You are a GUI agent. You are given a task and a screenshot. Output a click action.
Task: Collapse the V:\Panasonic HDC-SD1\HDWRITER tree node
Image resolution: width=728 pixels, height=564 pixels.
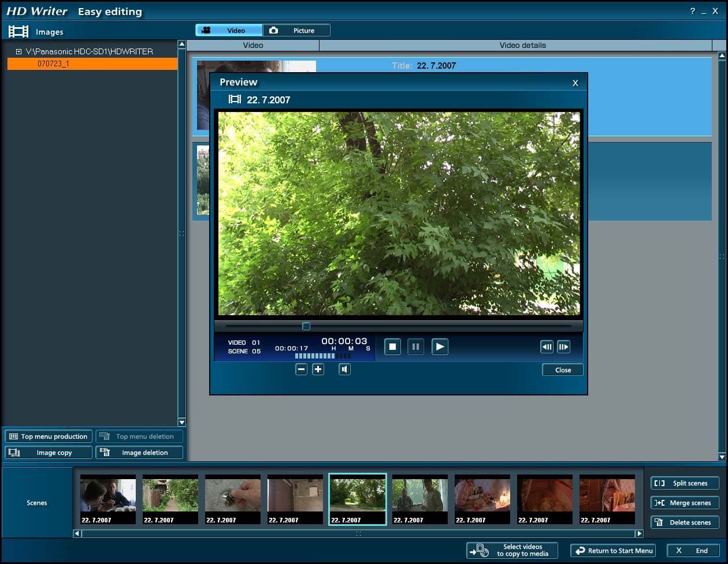click(x=18, y=51)
